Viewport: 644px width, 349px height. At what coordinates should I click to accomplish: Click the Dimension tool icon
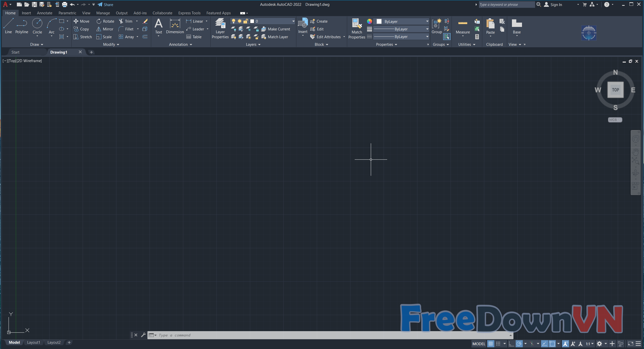pyautogui.click(x=175, y=26)
